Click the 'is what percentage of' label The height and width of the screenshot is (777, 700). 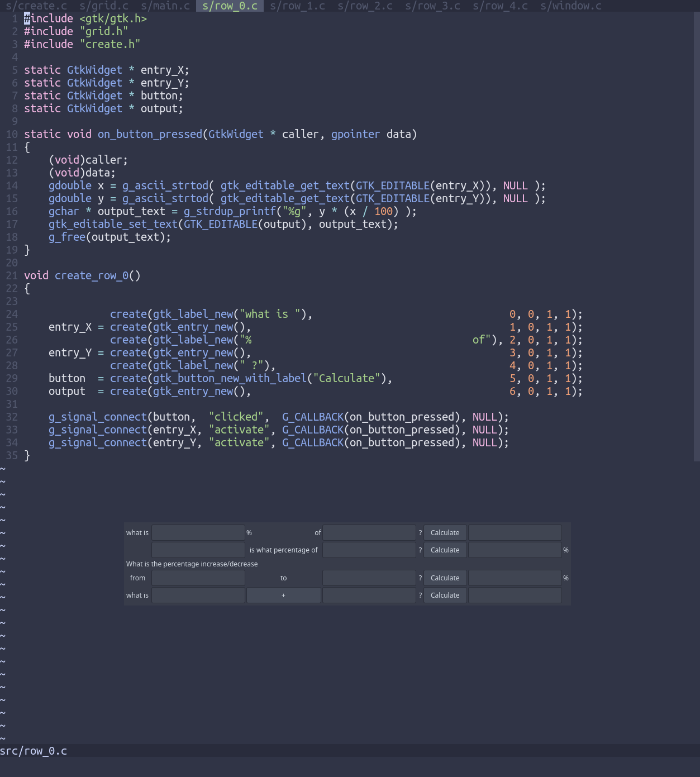point(284,550)
